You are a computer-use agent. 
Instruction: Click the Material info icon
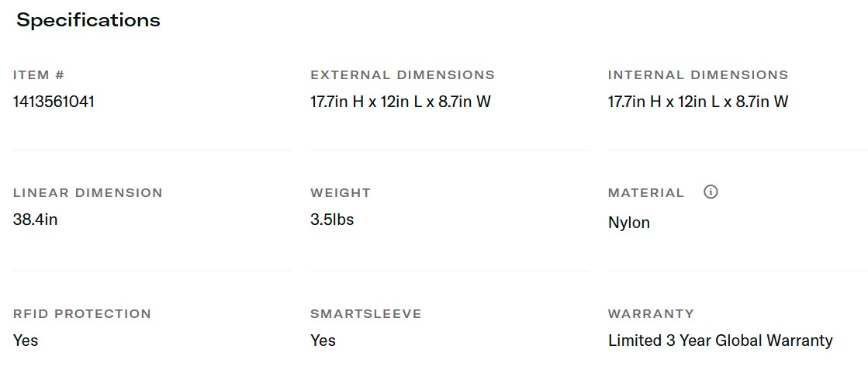[711, 192]
